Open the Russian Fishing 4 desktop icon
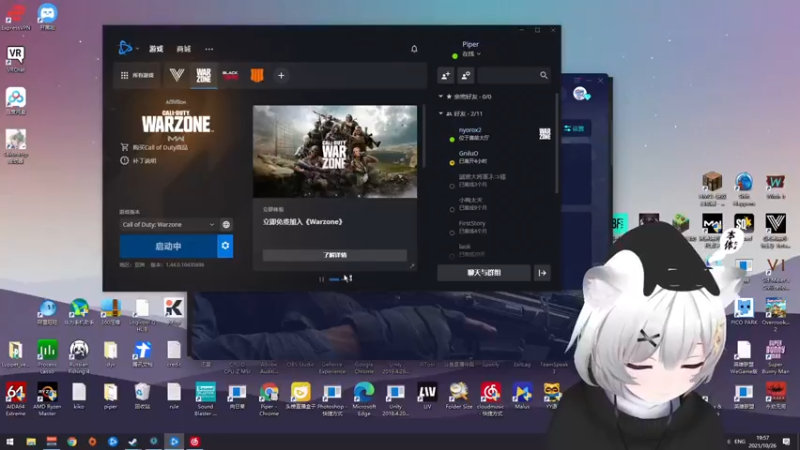Screen dimensions: 800x450 coord(79,357)
